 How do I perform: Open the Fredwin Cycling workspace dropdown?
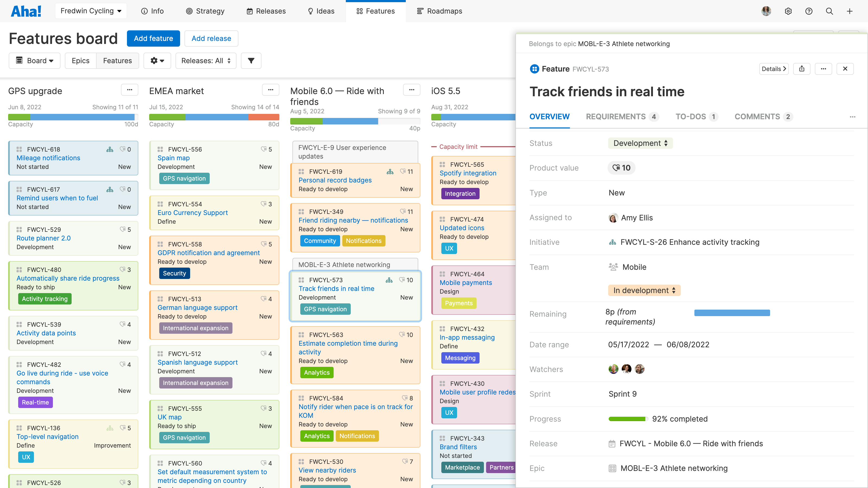tap(91, 11)
